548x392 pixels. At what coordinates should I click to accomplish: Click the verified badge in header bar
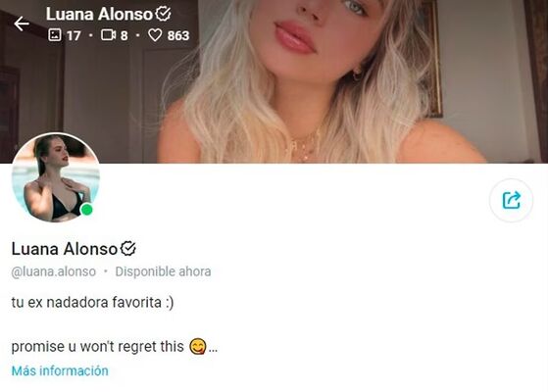pos(163,14)
